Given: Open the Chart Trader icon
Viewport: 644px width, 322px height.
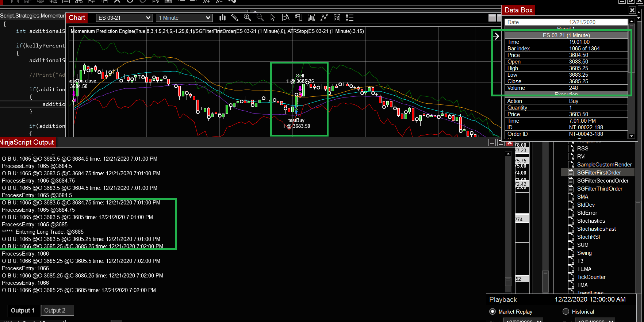Looking at the screenshot, I should [299, 18].
